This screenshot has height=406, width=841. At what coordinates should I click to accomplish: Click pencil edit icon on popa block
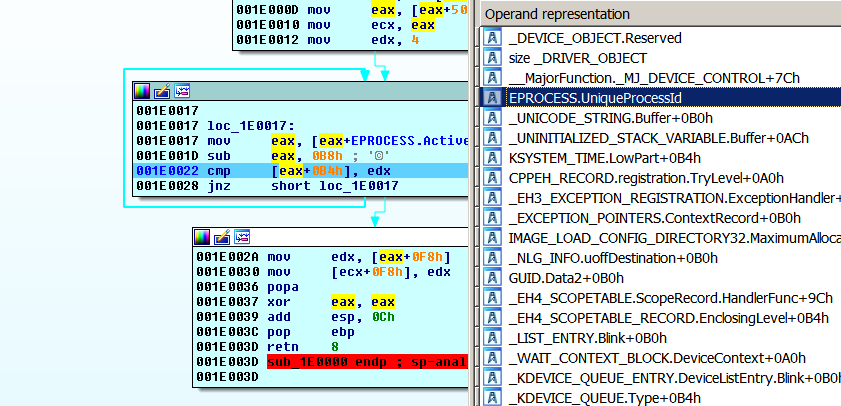(222, 237)
